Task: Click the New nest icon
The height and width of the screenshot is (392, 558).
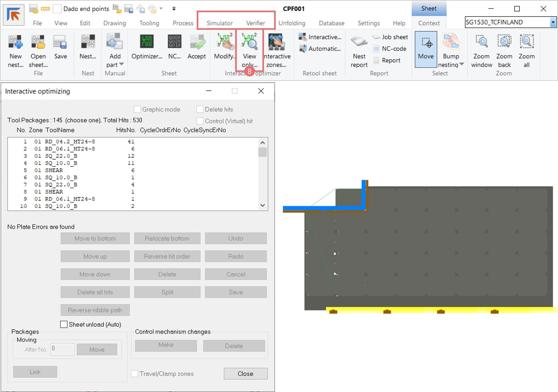Action: click(x=15, y=42)
